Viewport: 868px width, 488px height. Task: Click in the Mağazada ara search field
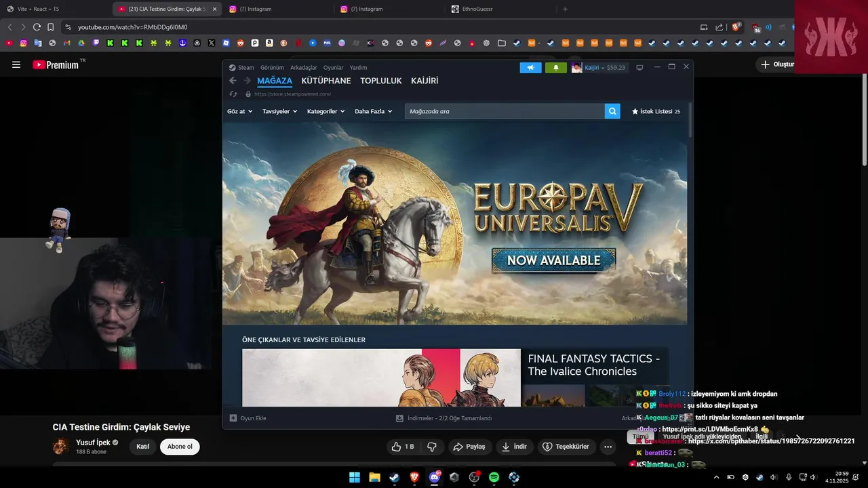[x=505, y=111]
